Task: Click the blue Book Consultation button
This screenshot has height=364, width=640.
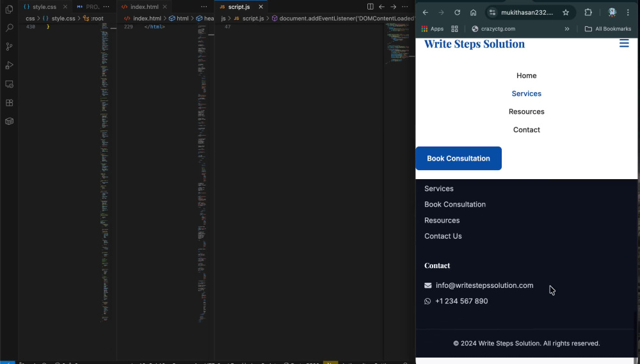Action: coord(458,159)
